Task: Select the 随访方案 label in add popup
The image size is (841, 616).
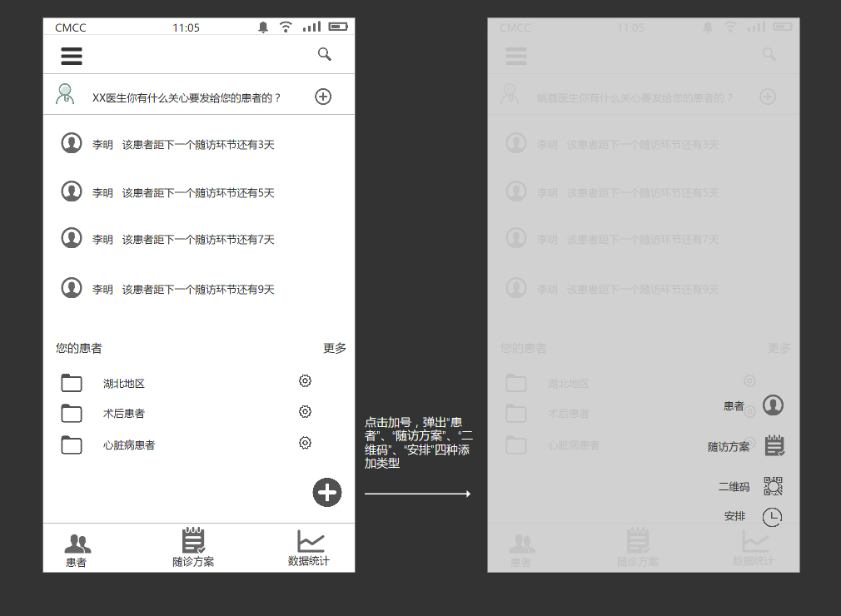Action: point(729,446)
